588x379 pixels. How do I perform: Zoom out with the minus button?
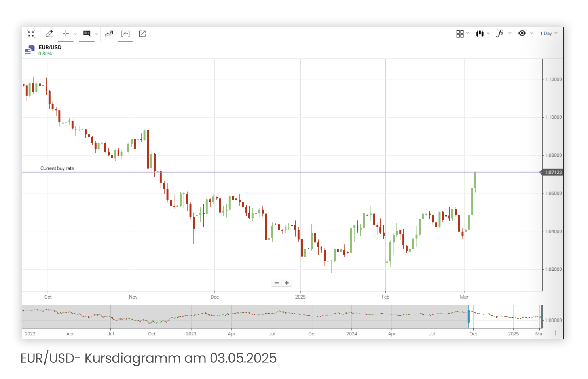(x=277, y=283)
